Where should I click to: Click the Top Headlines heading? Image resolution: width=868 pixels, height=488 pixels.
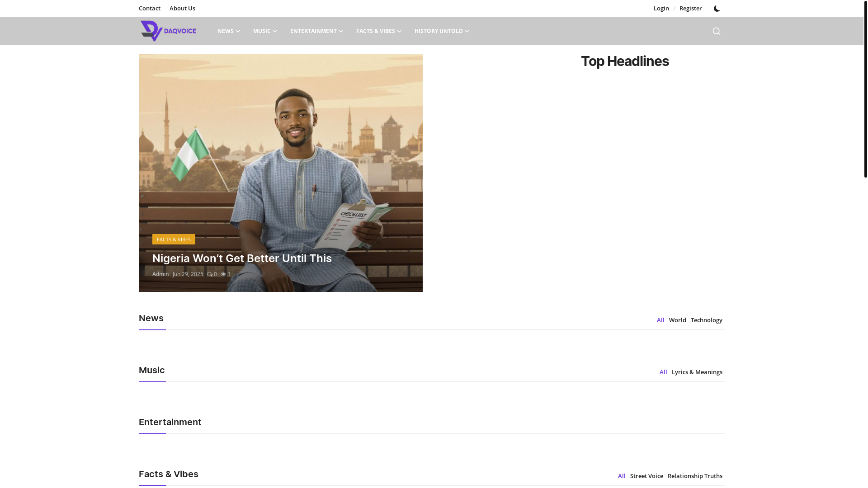[625, 61]
